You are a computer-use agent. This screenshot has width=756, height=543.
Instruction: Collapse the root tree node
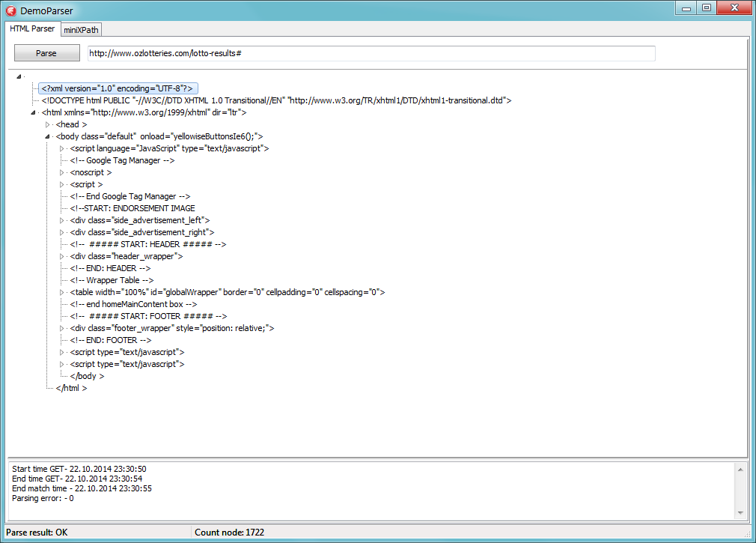pyautogui.click(x=19, y=76)
